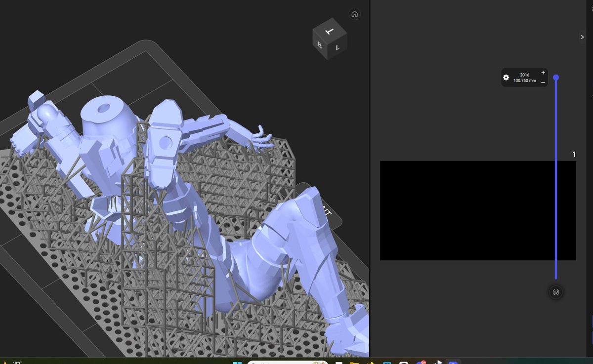The width and height of the screenshot is (593, 364).
Task: Select the layer number value 2016
Action: point(524,75)
